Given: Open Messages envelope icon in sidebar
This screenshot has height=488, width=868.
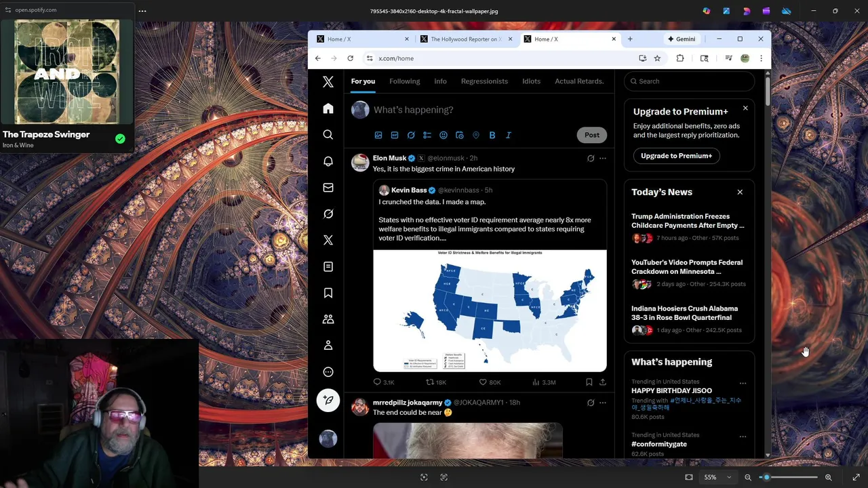Looking at the screenshot, I should point(328,188).
